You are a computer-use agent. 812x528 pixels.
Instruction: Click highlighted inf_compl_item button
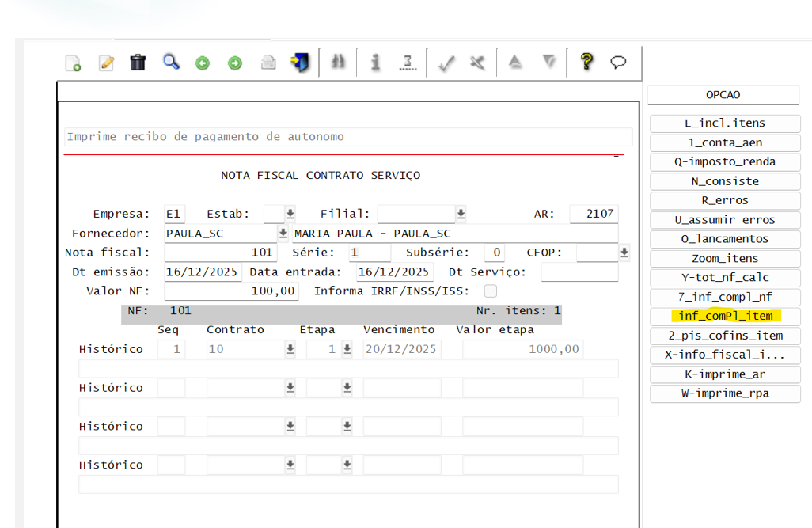725,316
